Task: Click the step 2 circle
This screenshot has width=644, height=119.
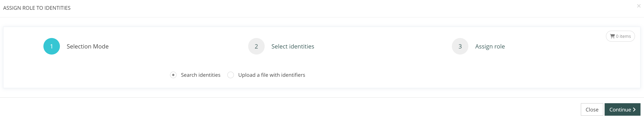Action: tap(256, 46)
